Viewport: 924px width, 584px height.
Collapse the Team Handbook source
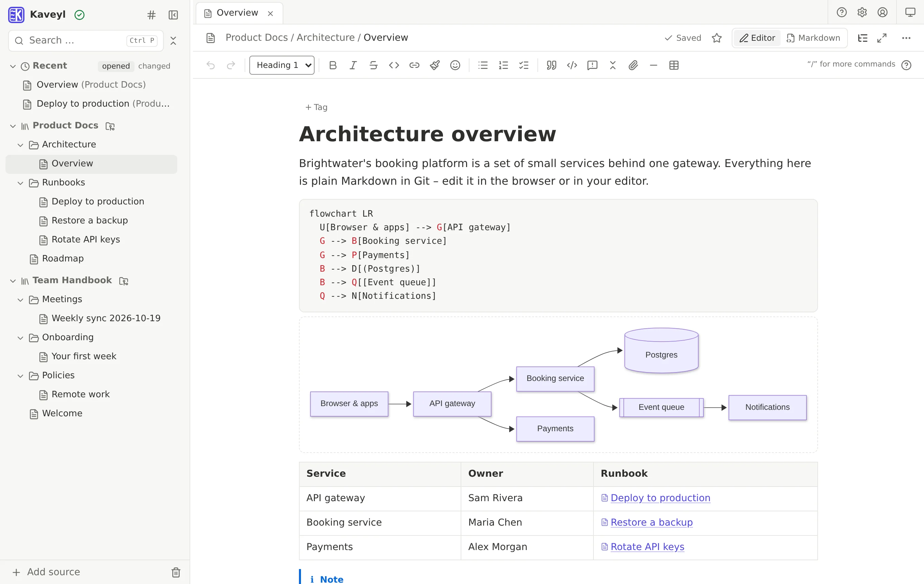(13, 281)
